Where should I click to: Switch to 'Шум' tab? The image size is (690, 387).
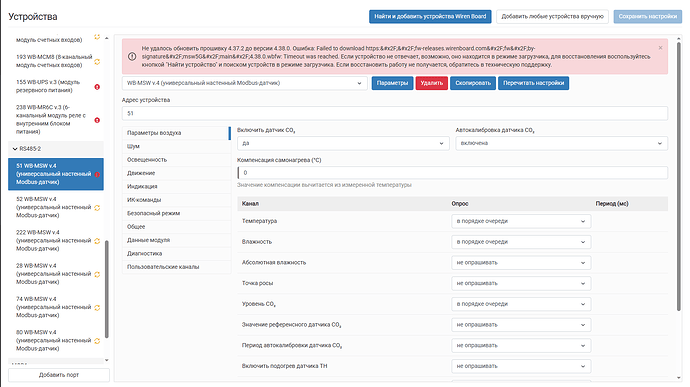pyautogui.click(x=176, y=146)
